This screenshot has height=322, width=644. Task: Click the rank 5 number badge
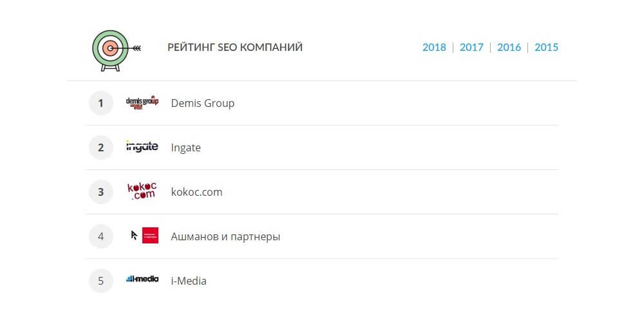[100, 281]
